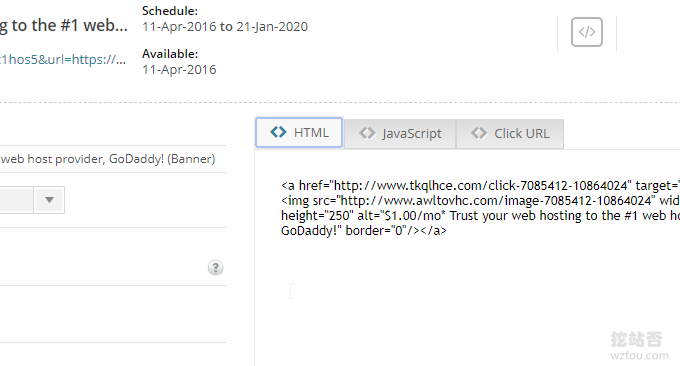Click the img src awltovhc.com code line
This screenshot has width=680, height=366.
click(x=480, y=200)
